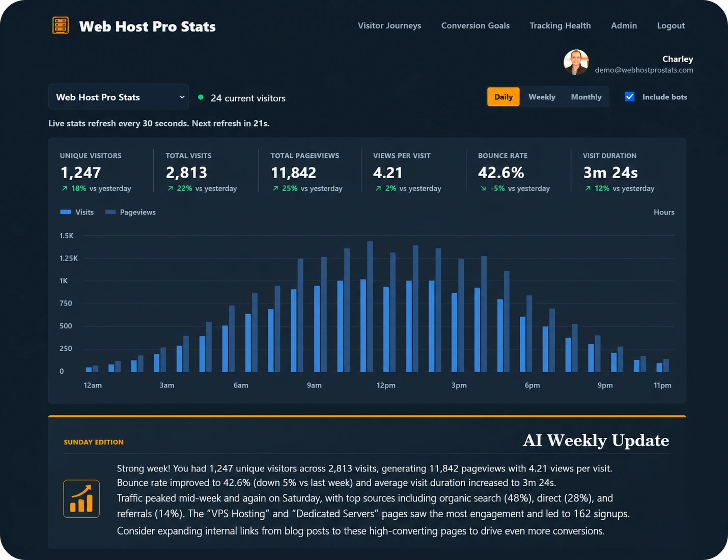The width and height of the screenshot is (728, 560).
Task: Click the visits bar above 9am
Action: pyautogui.click(x=317, y=329)
